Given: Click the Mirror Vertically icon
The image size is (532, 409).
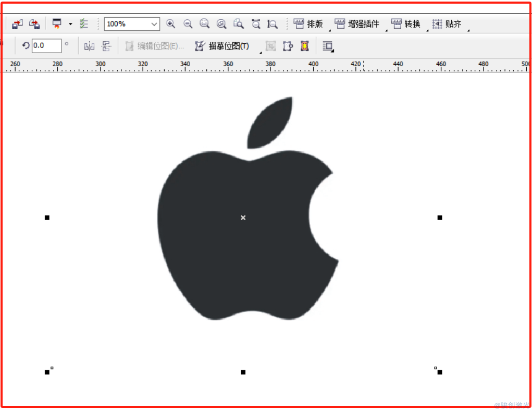Looking at the screenshot, I should pyautogui.click(x=106, y=46).
